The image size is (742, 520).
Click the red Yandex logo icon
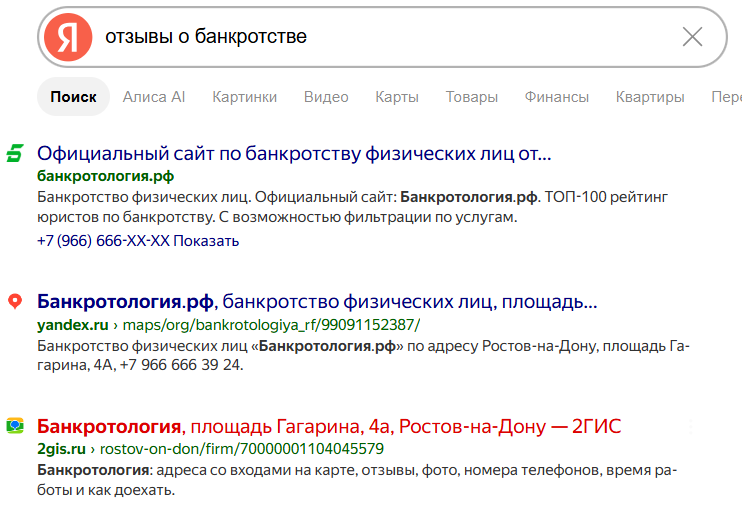point(68,37)
